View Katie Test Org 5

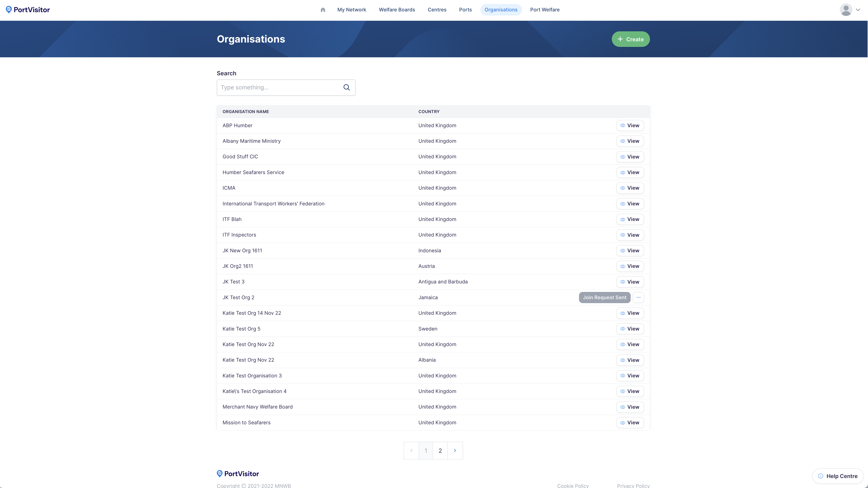coord(630,329)
